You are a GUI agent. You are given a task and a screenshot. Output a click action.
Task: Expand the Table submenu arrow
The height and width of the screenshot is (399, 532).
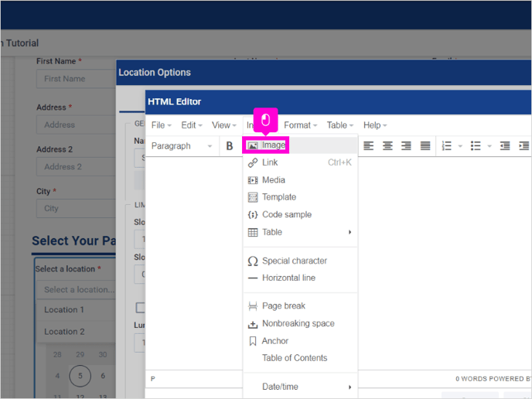350,232
